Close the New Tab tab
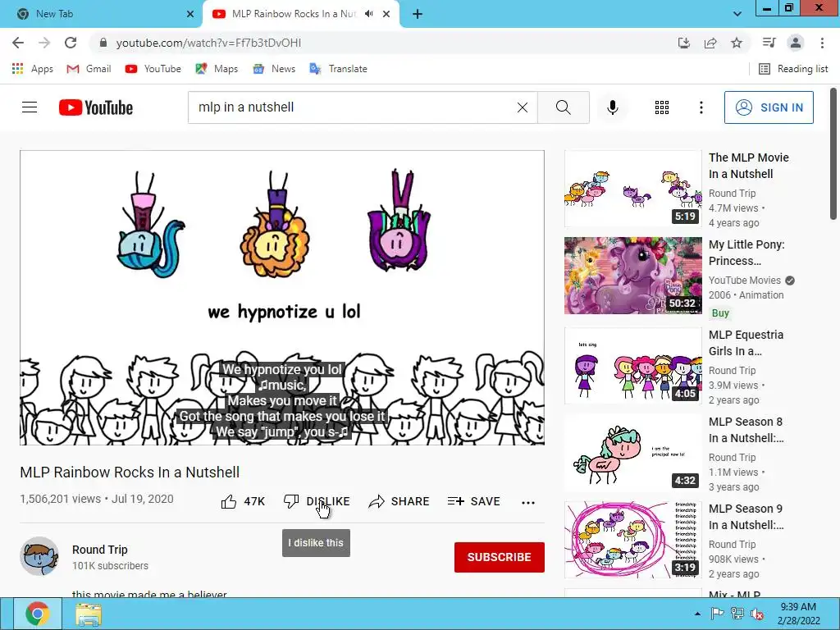This screenshot has height=630, width=840. pos(190,14)
